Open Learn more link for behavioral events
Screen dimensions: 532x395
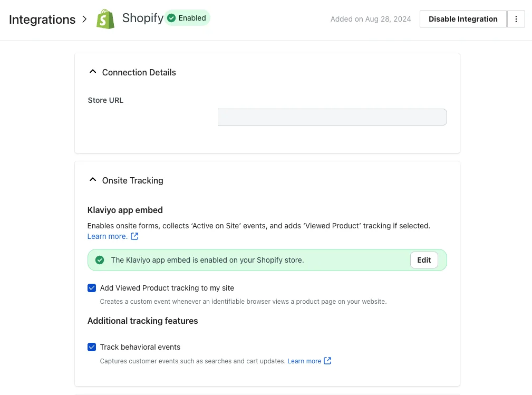(x=304, y=361)
